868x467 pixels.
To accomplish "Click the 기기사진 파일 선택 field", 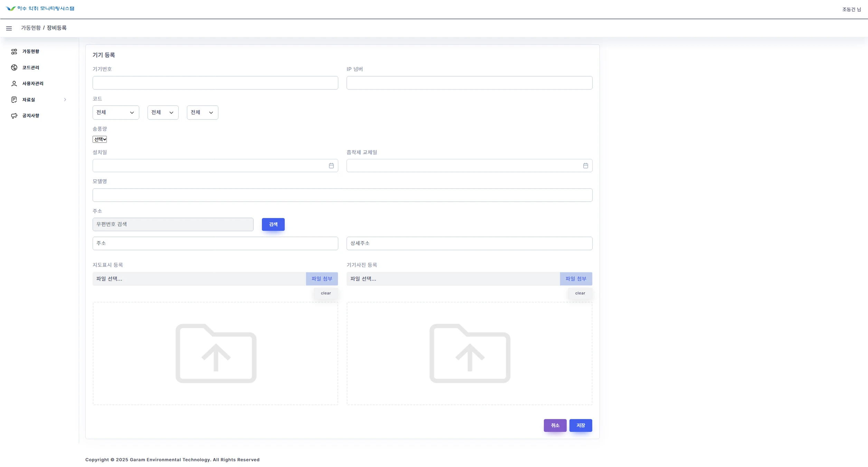I will pyautogui.click(x=453, y=279).
